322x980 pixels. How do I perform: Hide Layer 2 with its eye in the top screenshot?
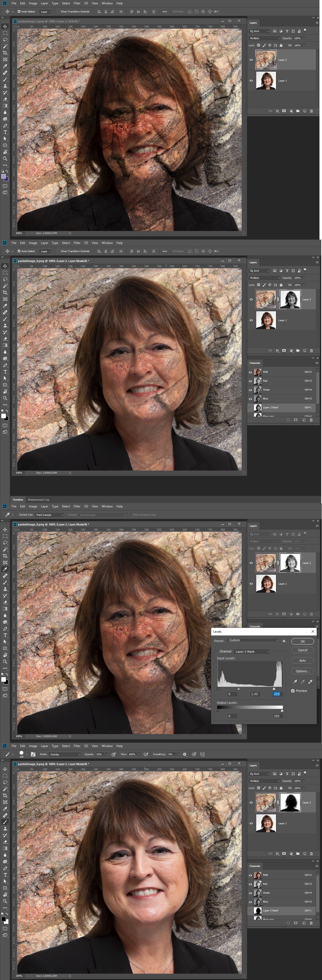[251, 60]
